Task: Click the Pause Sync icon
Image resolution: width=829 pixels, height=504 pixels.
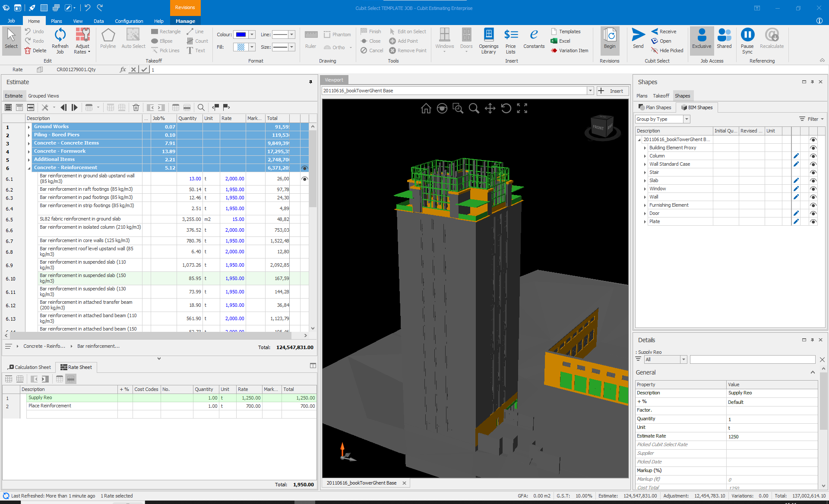Action: 747,41
